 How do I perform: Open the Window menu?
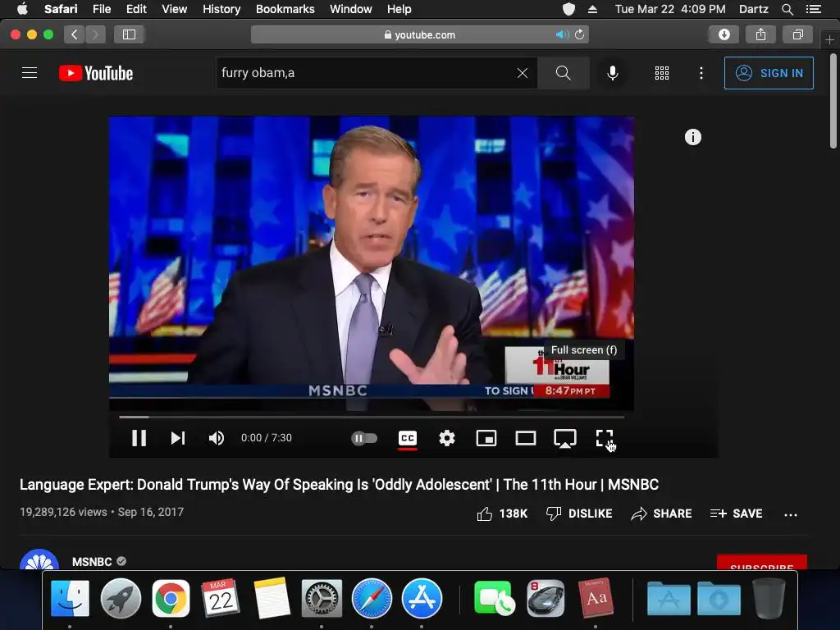[x=351, y=9]
